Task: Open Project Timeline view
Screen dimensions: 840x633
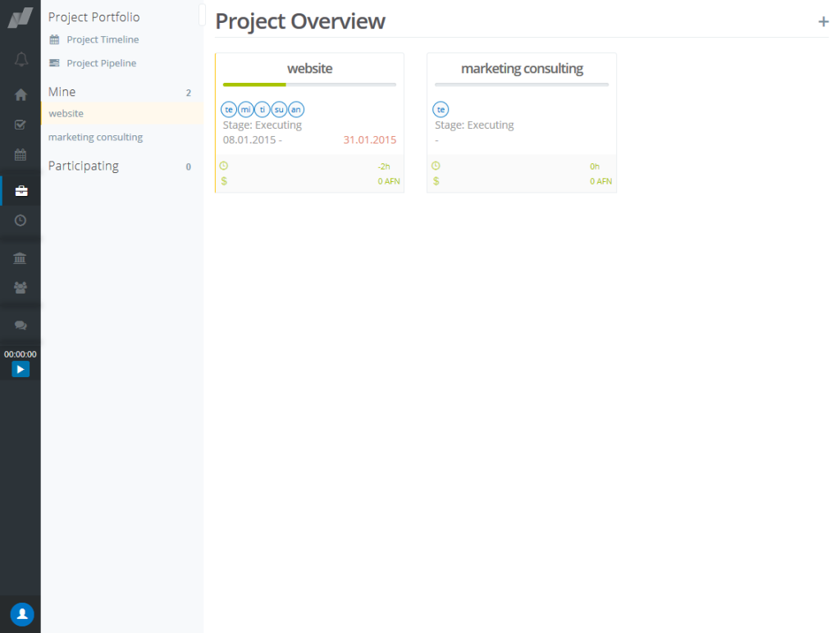Action: pyautogui.click(x=103, y=39)
